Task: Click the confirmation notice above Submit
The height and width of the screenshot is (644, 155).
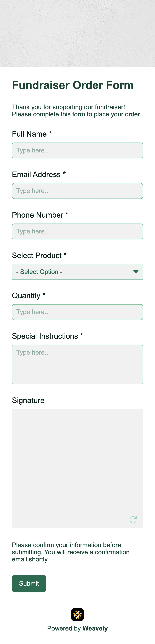Action: click(x=71, y=552)
